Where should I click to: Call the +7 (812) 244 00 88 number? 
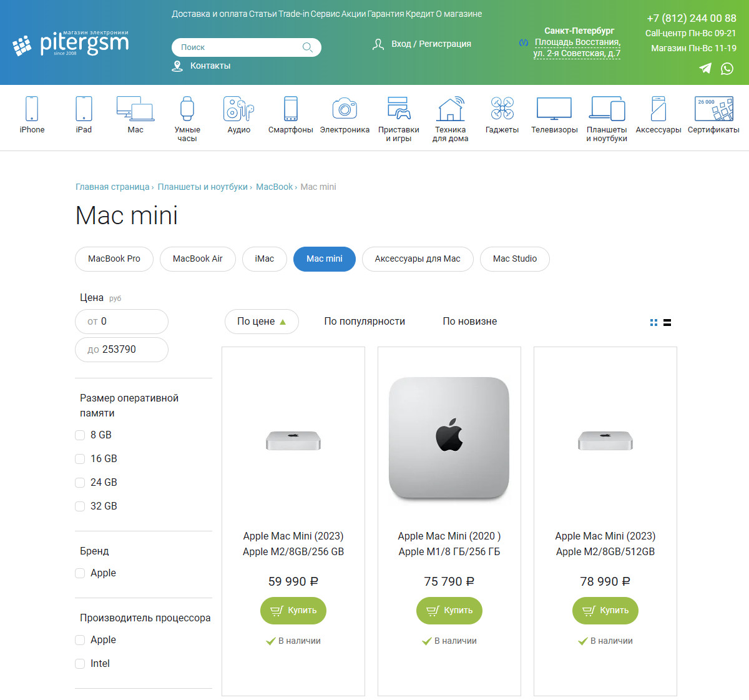point(692,19)
